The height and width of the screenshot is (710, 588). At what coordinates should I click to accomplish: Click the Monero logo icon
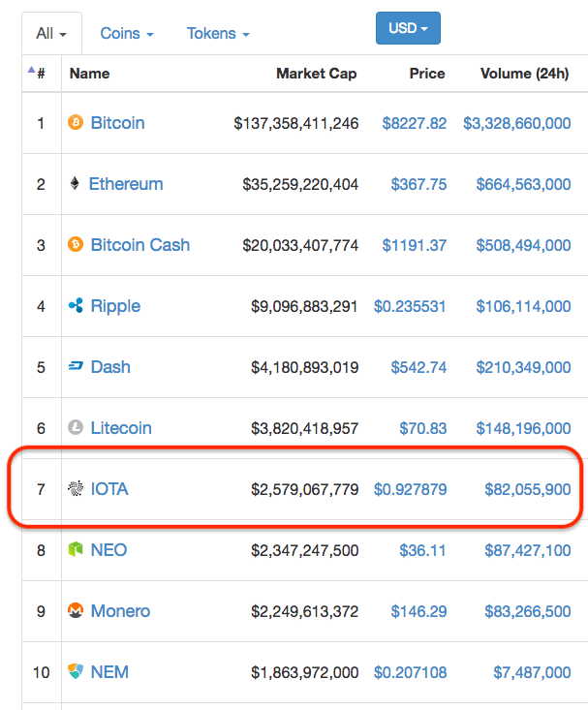pos(76,611)
